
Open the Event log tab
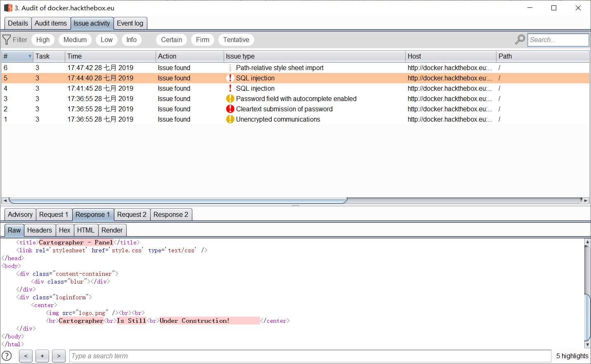tap(130, 23)
